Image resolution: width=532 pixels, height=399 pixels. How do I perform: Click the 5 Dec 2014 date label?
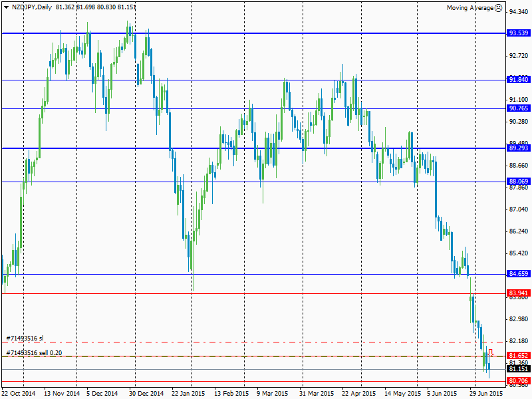point(102,394)
